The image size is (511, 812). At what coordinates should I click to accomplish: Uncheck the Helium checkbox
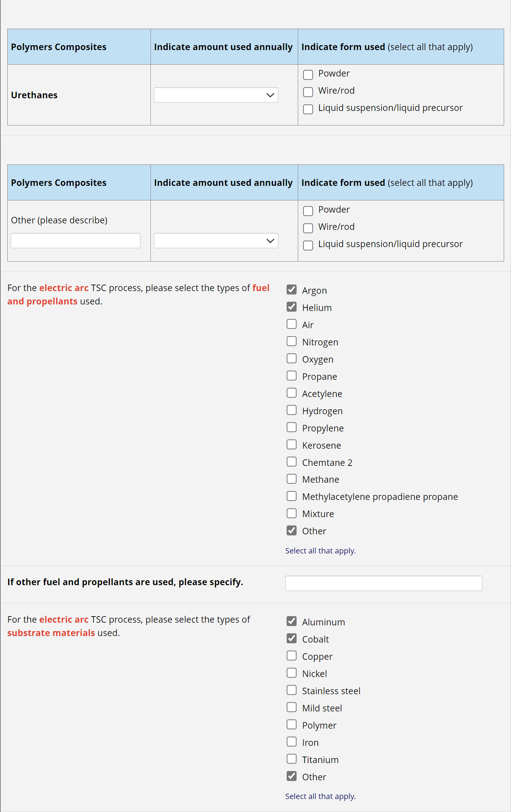coord(292,307)
